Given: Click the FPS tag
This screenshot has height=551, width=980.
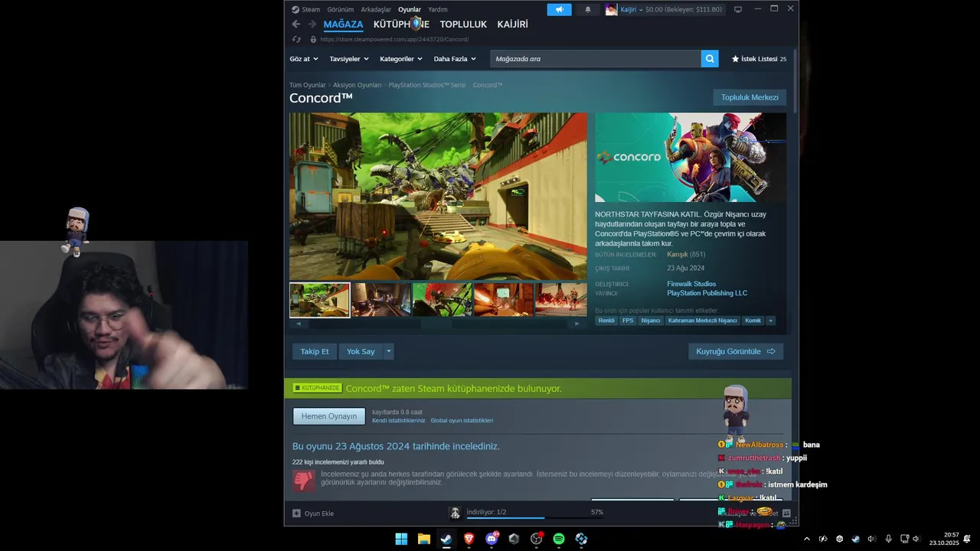Looking at the screenshot, I should (x=628, y=321).
